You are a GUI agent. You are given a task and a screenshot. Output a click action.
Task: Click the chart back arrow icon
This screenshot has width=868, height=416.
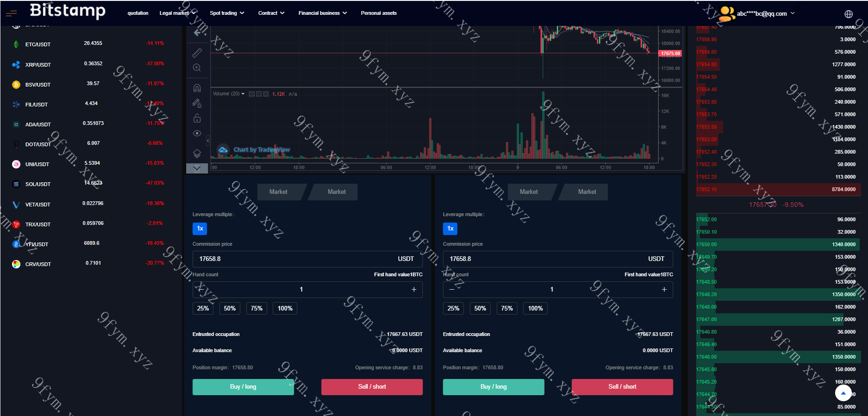click(198, 32)
